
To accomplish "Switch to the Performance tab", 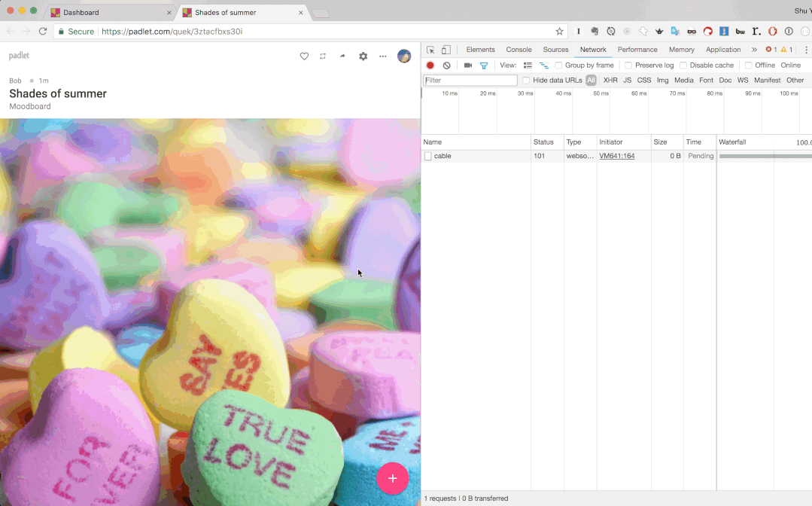I will [637, 50].
